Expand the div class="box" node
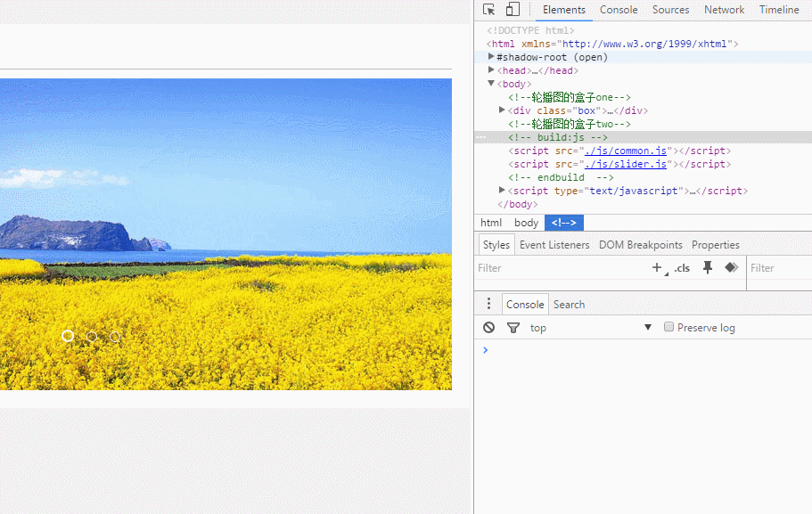This screenshot has height=514, width=812. pos(501,110)
